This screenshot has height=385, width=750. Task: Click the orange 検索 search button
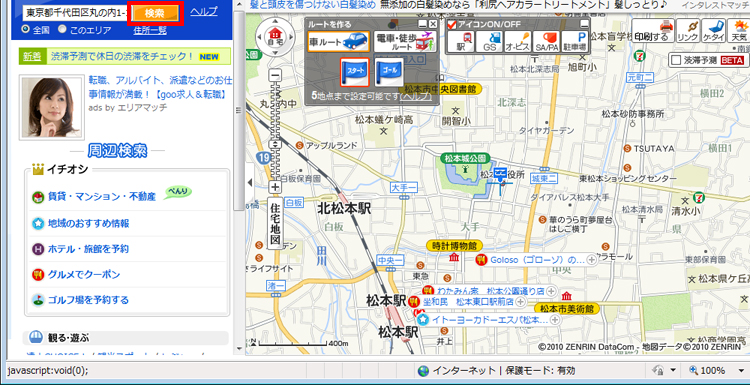[x=155, y=13]
